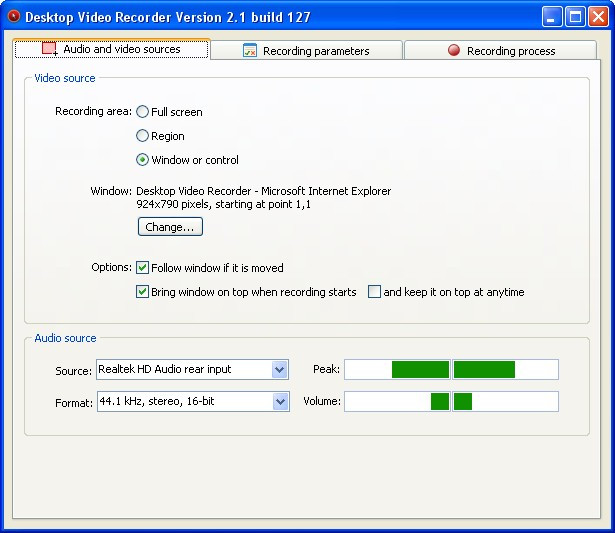The height and width of the screenshot is (533, 615).
Task: Click the Realtek HD Audio rear input field
Action: tap(193, 369)
